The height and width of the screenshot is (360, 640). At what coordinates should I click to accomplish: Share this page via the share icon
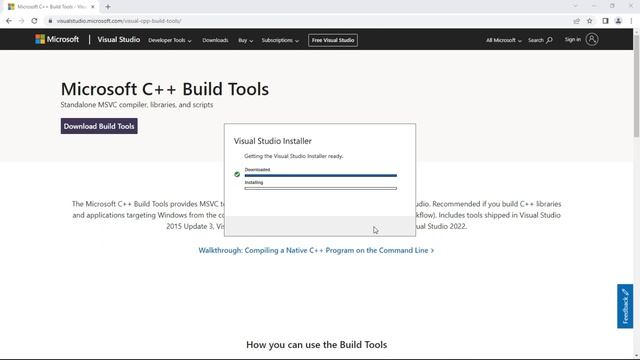(576, 21)
